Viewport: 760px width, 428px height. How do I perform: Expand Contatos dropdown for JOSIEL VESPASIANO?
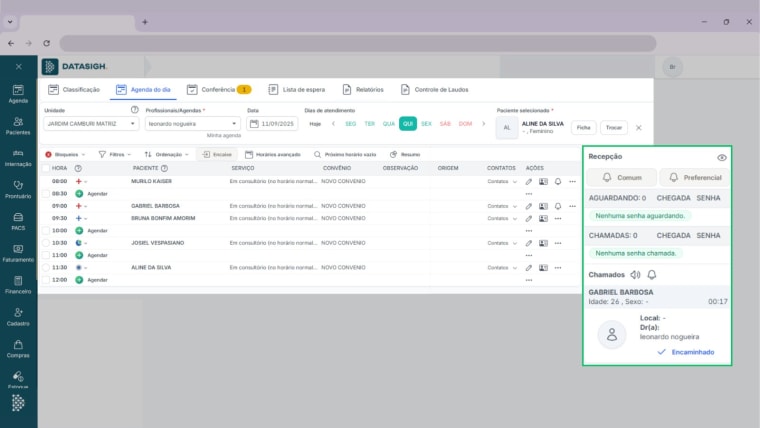tap(502, 243)
